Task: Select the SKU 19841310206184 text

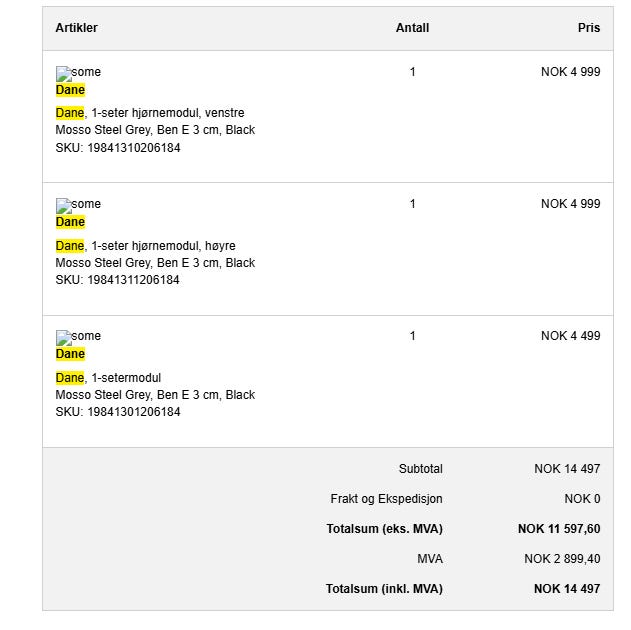Action: 118,148
